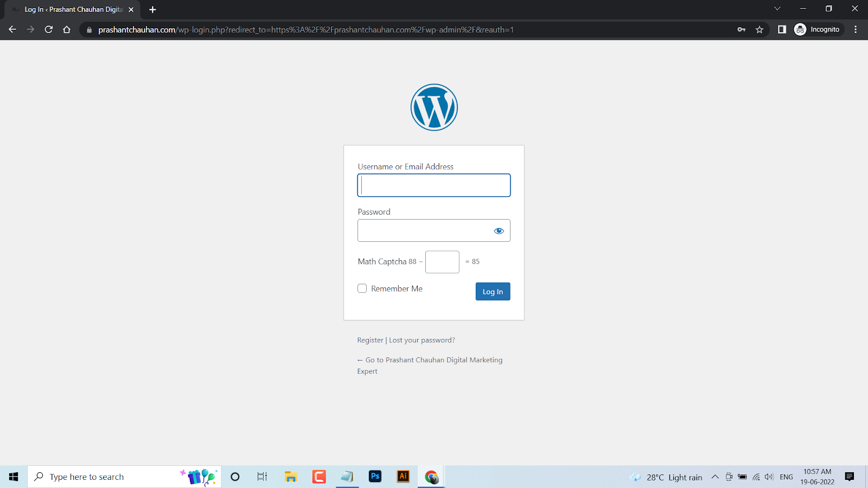Image resolution: width=868 pixels, height=488 pixels.
Task: Open Task View on the taskbar
Action: (x=263, y=477)
